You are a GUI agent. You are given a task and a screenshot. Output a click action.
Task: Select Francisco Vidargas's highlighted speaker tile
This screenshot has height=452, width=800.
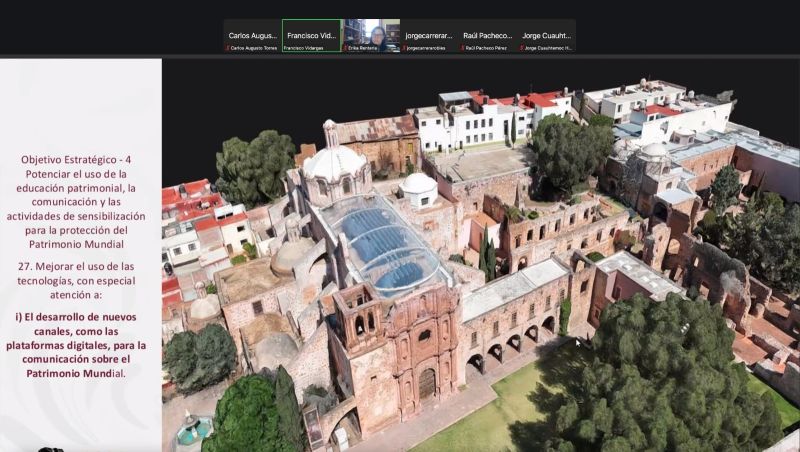(311, 36)
